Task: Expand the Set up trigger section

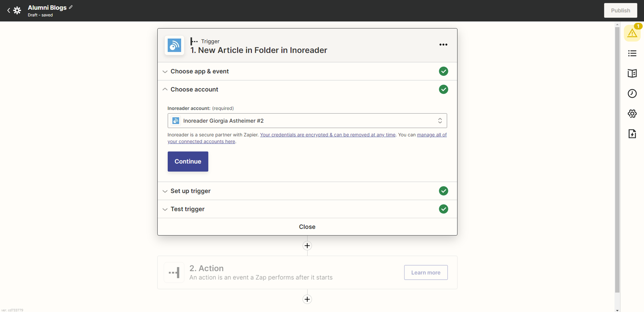Action: [x=307, y=191]
